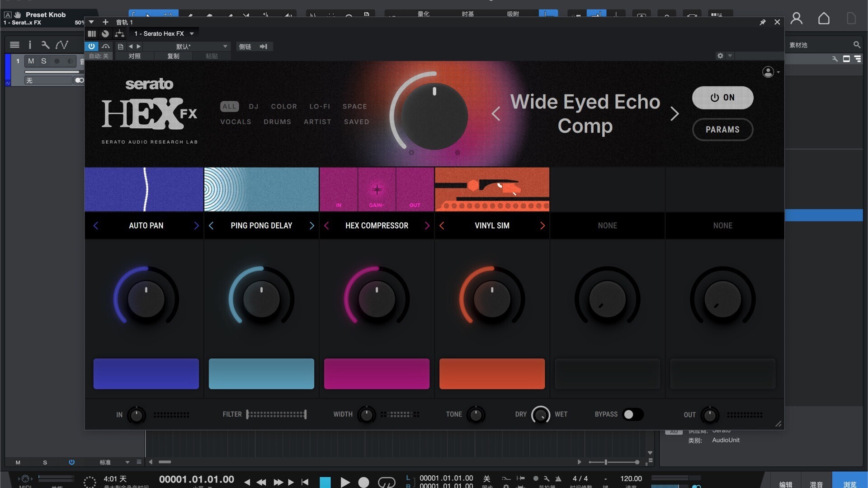Select the VOCALS preset category tab

236,122
